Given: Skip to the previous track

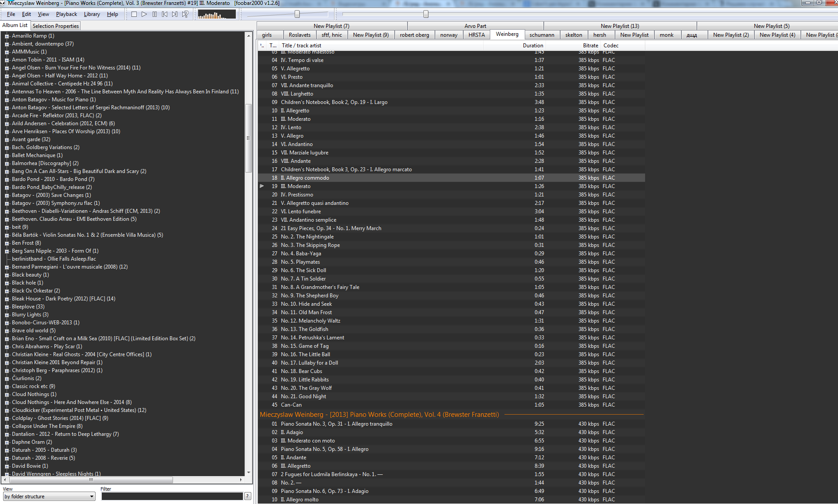Looking at the screenshot, I should [165, 14].
